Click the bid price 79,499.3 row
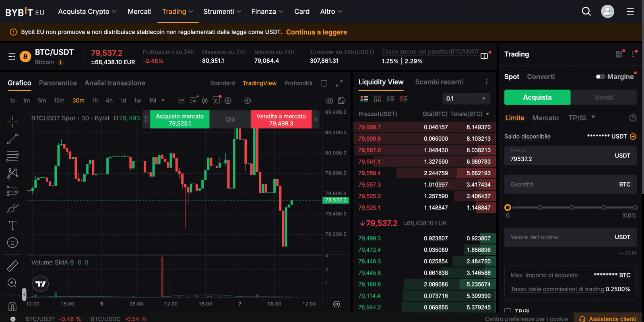 [x=424, y=238]
